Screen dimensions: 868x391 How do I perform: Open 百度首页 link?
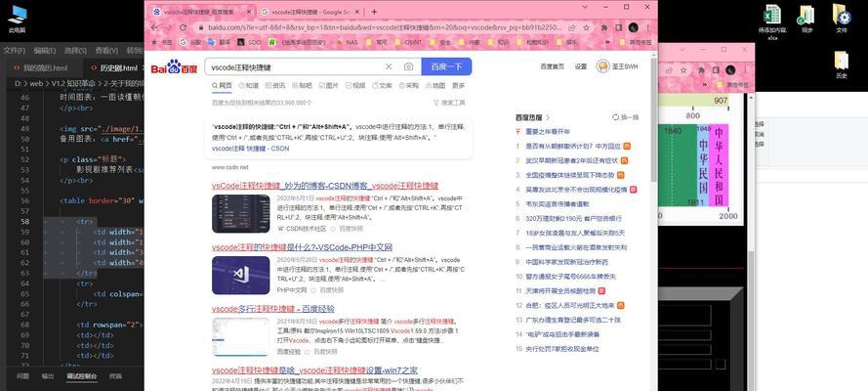click(552, 66)
